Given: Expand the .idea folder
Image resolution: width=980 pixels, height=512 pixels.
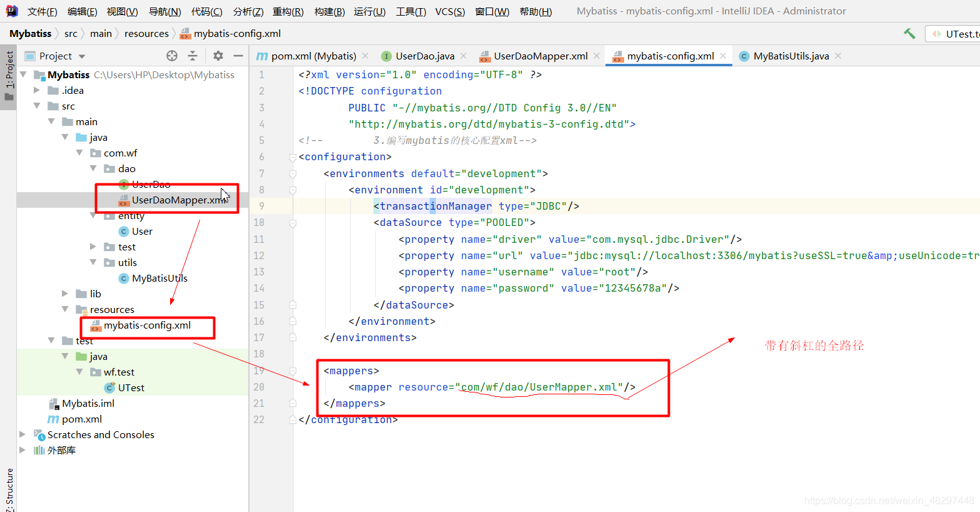Looking at the screenshot, I should [x=37, y=90].
